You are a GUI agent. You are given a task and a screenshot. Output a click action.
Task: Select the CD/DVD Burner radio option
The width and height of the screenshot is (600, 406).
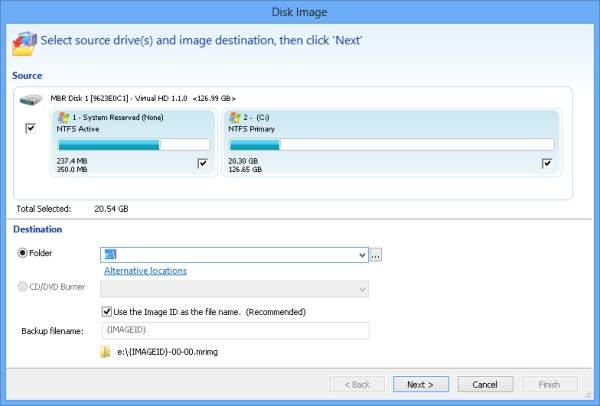24,288
